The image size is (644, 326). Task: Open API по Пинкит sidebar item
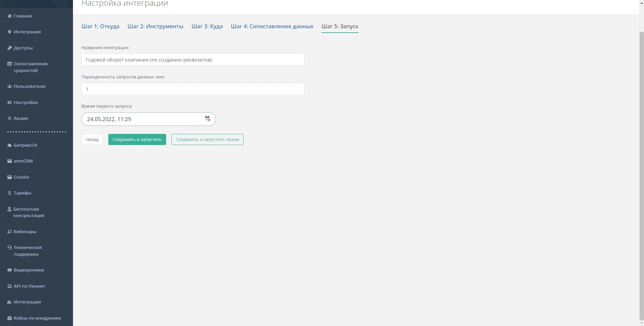(29, 286)
